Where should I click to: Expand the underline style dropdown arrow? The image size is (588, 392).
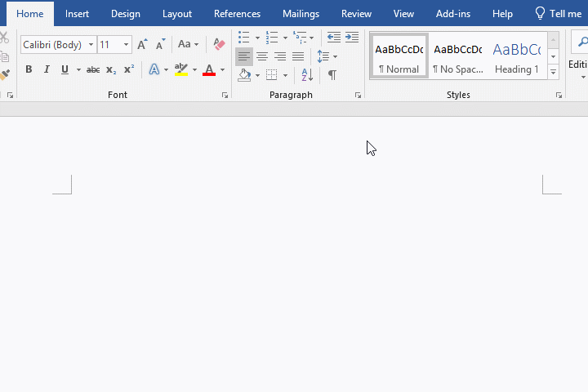tap(78, 69)
